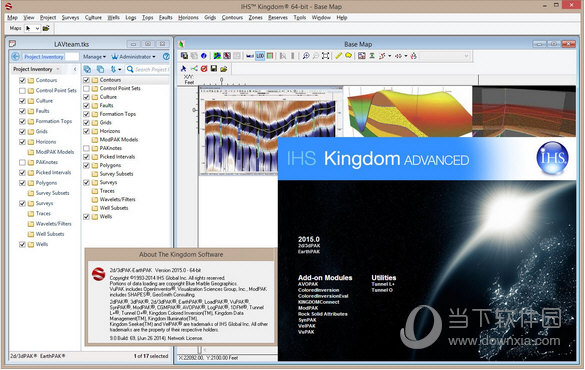Open dropdown arrow beside the red line tool
Viewport: 585px width, 370px height.
[390, 56]
